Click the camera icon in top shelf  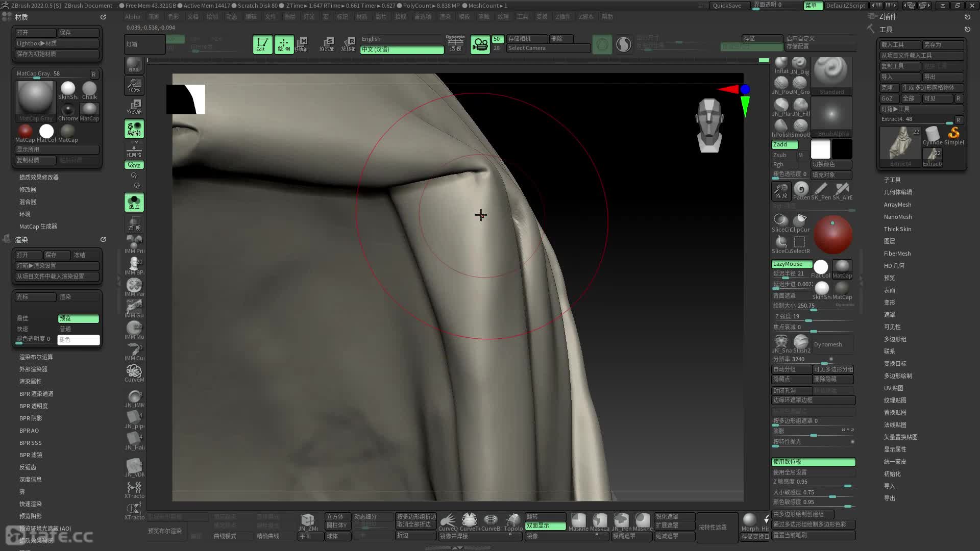[480, 45]
